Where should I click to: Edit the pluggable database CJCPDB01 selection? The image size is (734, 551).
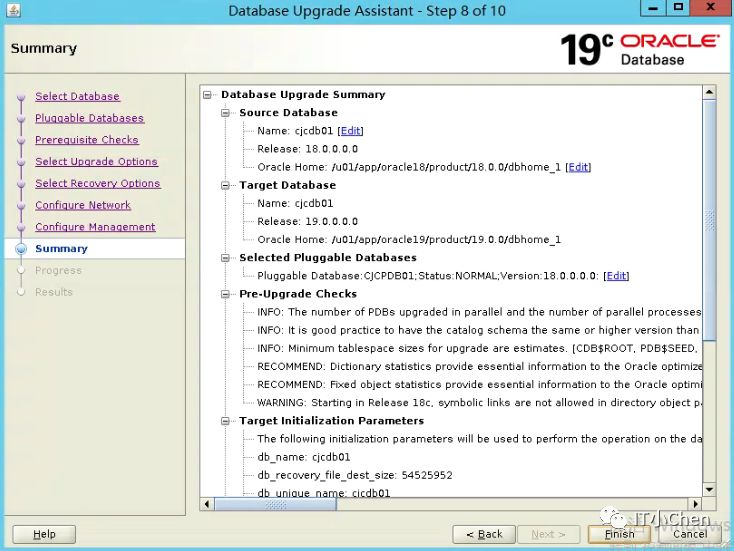coord(616,276)
